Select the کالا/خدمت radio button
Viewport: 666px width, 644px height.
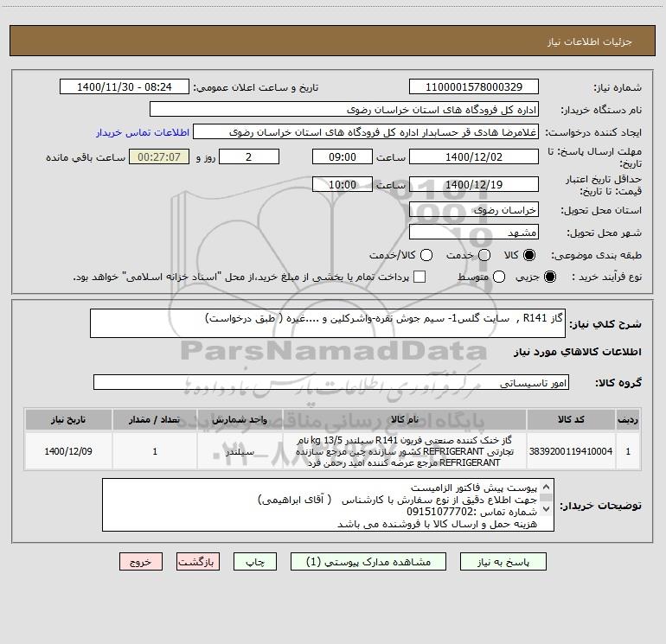(x=426, y=255)
